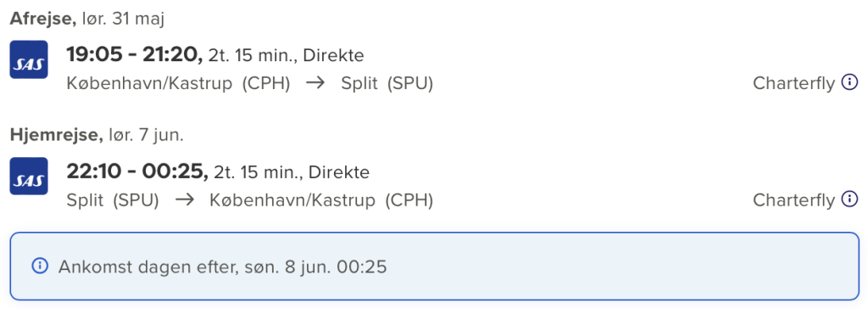Click the SAS logo for the outbound flight

(30, 59)
